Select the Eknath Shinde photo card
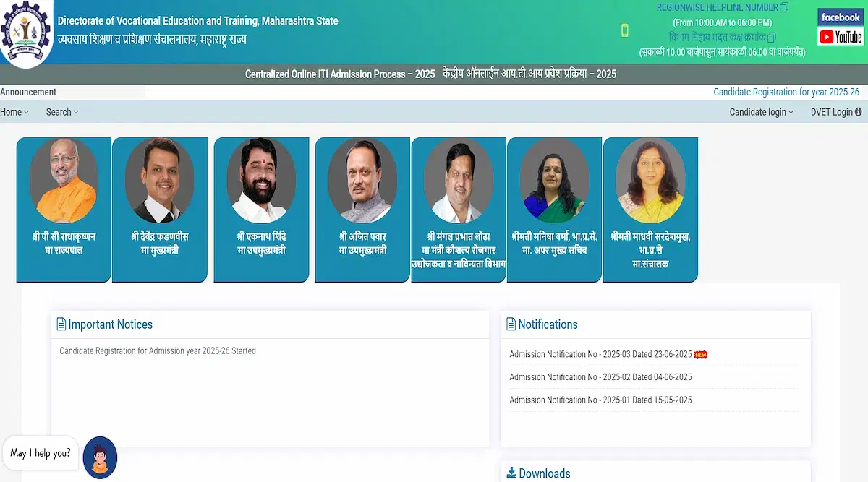This screenshot has width=868, height=482. click(261, 210)
